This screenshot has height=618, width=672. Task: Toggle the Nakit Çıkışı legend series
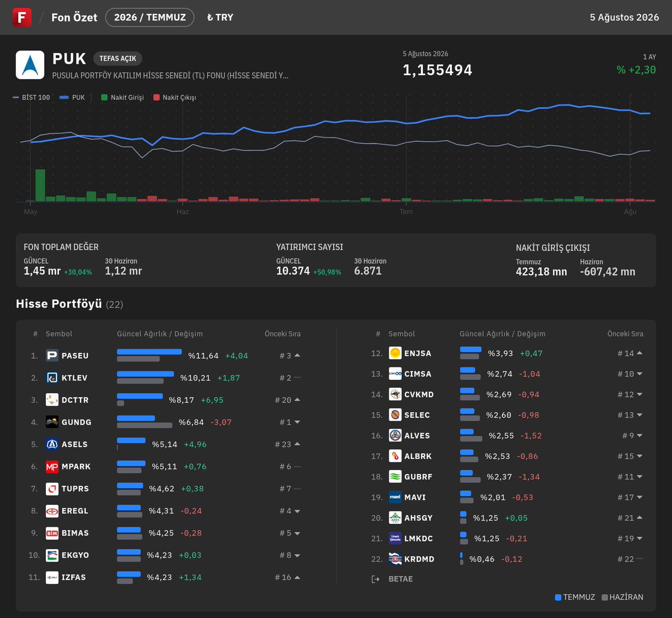[x=175, y=97]
